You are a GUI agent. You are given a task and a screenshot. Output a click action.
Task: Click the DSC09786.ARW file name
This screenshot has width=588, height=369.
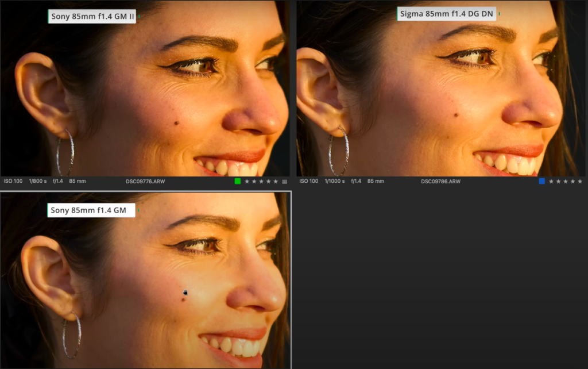pos(440,181)
